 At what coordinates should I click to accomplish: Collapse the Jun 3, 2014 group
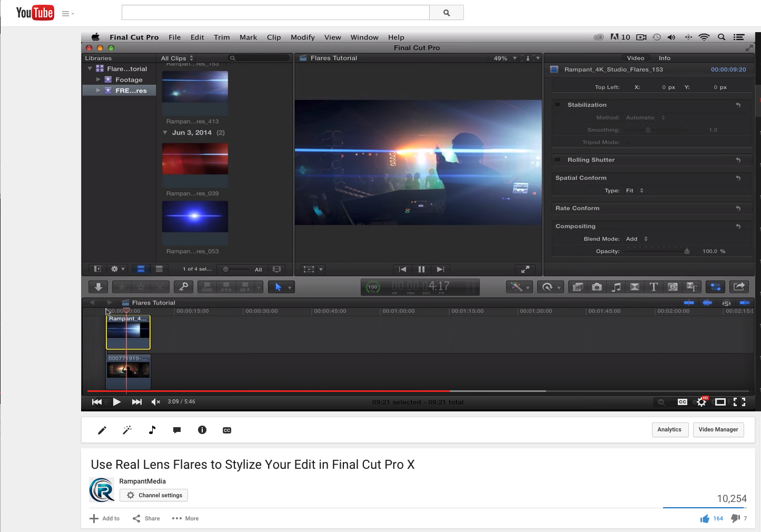coord(165,133)
